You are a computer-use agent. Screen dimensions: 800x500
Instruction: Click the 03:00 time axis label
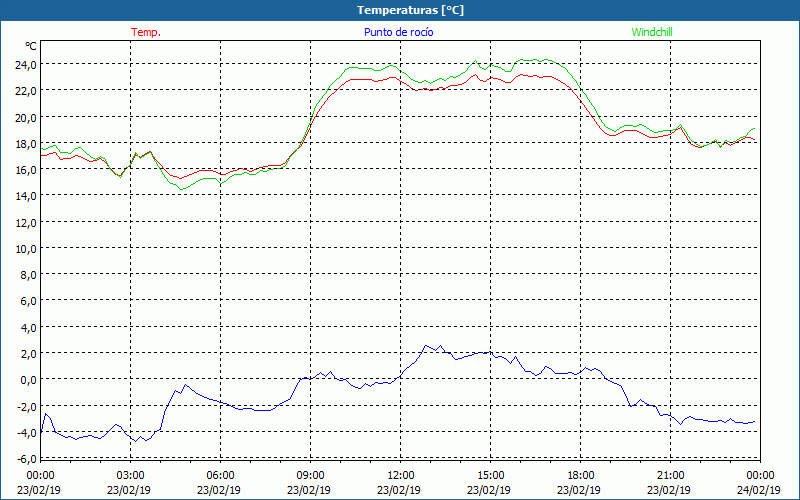coord(130,476)
